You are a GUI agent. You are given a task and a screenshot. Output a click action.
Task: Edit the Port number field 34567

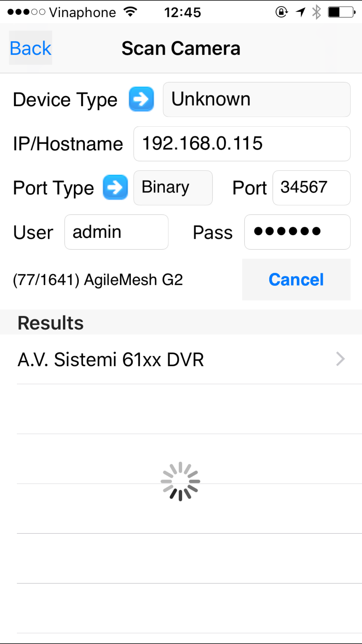coord(311,188)
